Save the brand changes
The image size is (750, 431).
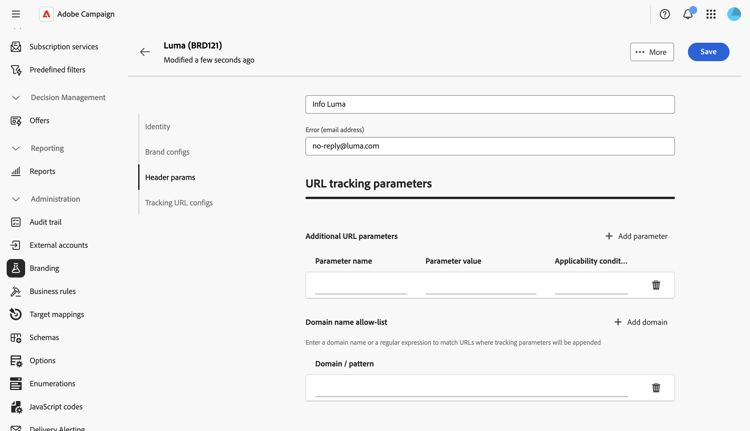pos(708,52)
